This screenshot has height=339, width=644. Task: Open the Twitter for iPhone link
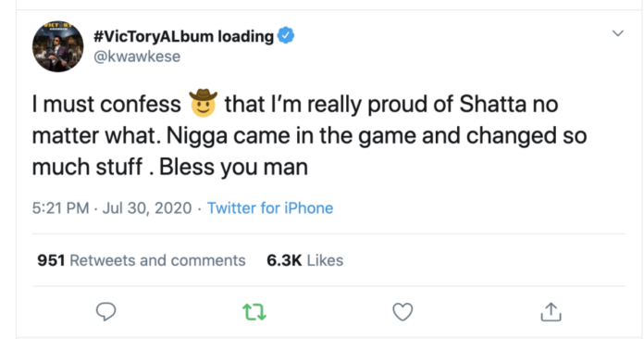point(270,207)
